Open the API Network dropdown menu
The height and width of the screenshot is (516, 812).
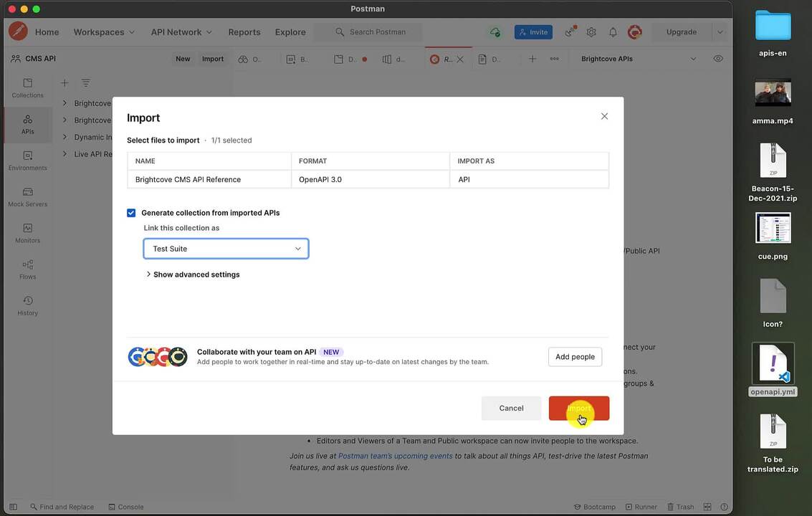pos(181,32)
